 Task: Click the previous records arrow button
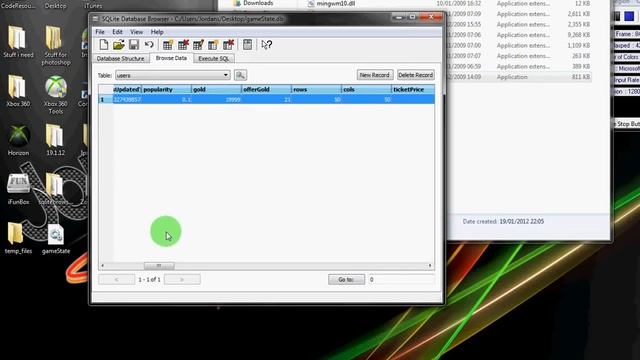[116, 280]
